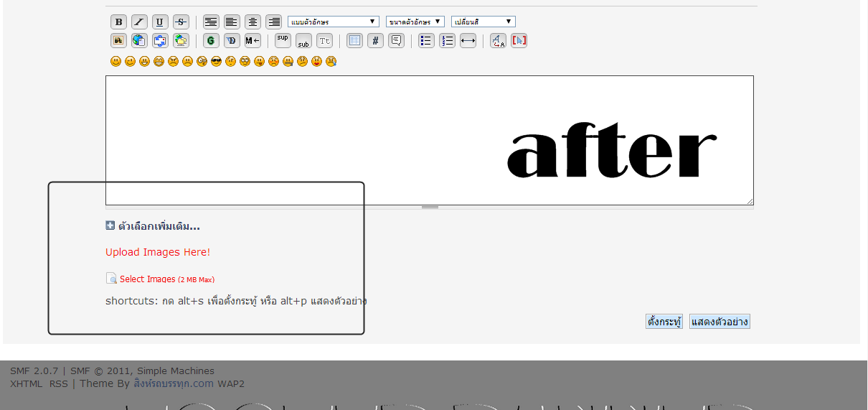Insert a quote block
The height and width of the screenshot is (410, 868).
click(396, 40)
